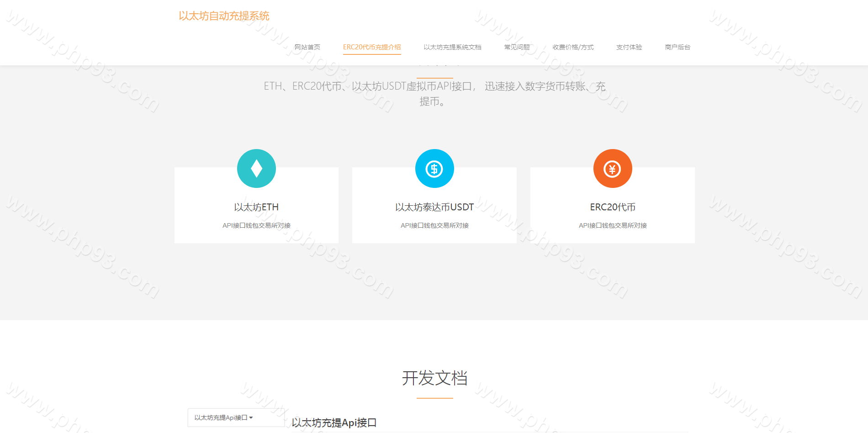Viewport: 868px width, 433px height.
Task: Open 以太坊充提系统文档 from the nav bar
Action: (452, 47)
